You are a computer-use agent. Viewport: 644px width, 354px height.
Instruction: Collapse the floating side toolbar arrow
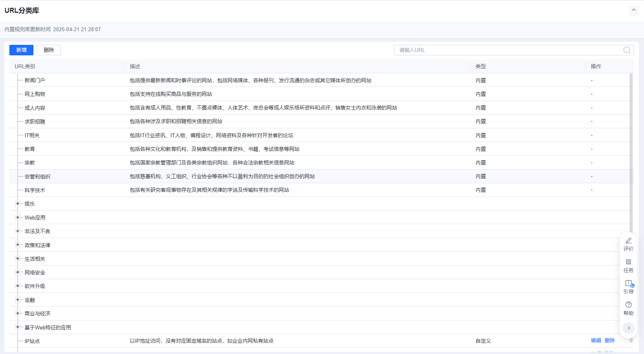[628, 328]
